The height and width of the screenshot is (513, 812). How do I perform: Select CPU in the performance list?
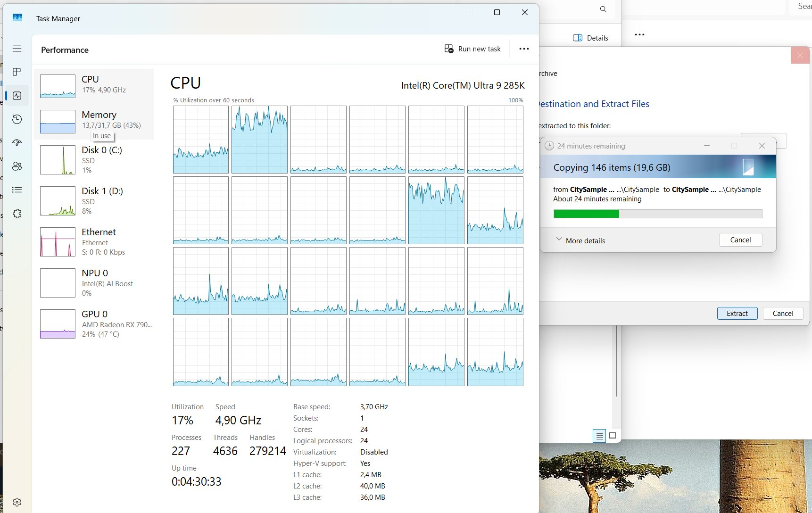click(x=94, y=86)
